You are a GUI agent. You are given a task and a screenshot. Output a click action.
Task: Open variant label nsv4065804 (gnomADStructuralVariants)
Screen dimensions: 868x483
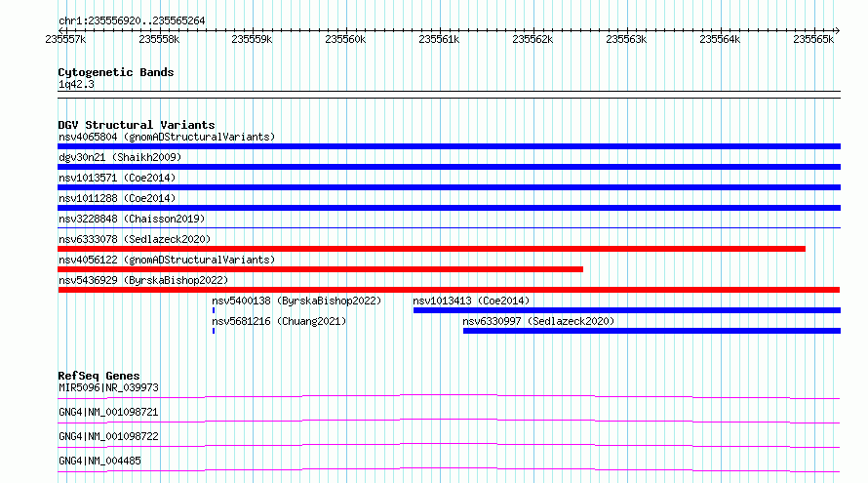[x=167, y=137]
